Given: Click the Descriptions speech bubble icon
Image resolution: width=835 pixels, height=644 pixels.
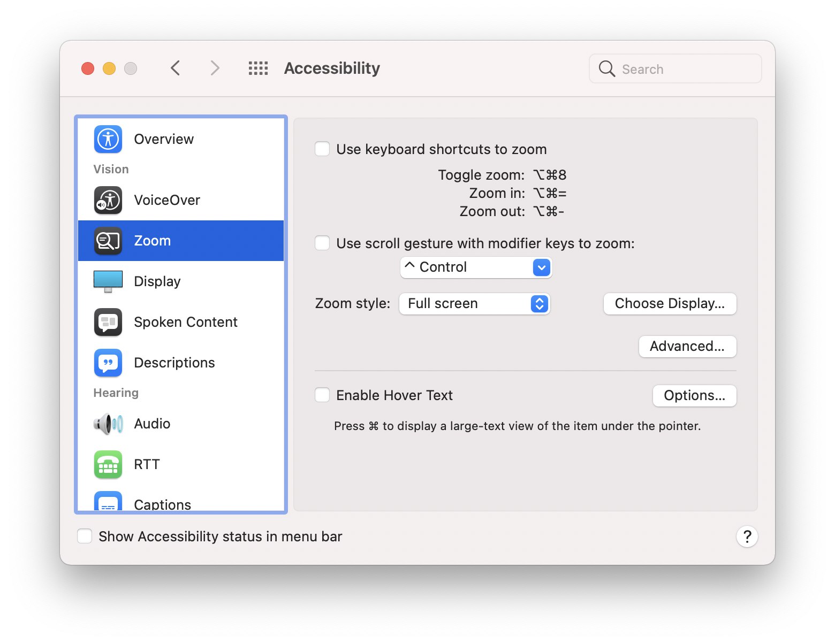Looking at the screenshot, I should pyautogui.click(x=108, y=363).
